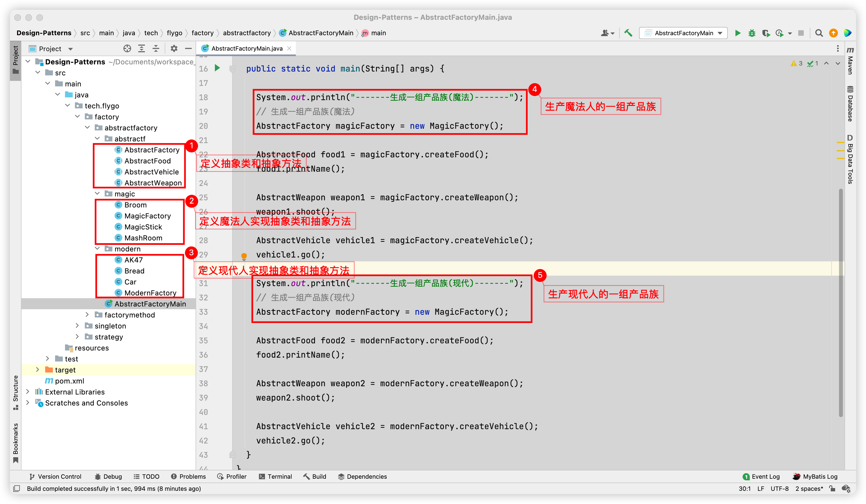866x504 pixels.
Task: Click the run gutter arrow on line 16
Action: coord(217,68)
